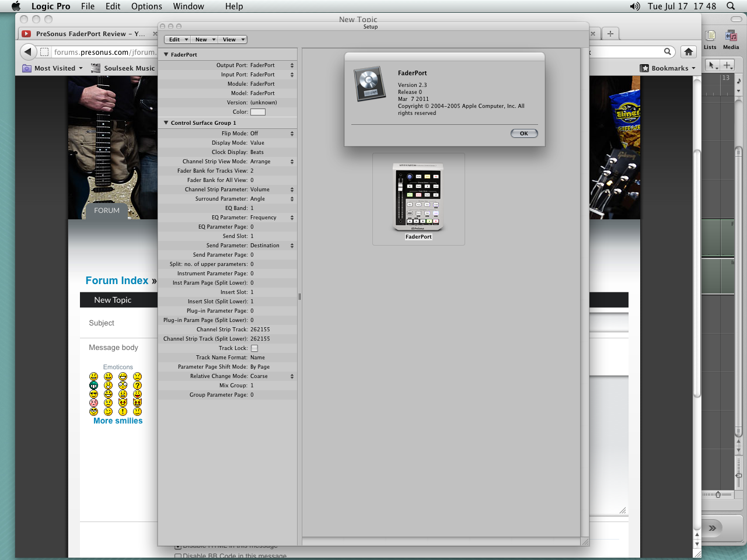Click the browser URL address field
The width and height of the screenshot is (747, 560).
pos(105,52)
